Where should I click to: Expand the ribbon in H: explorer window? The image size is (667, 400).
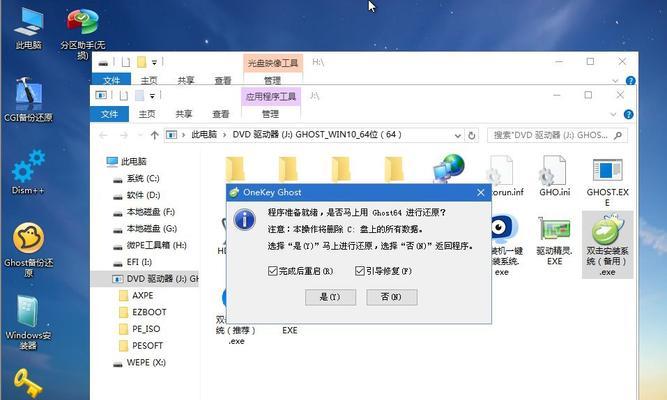coord(615,80)
